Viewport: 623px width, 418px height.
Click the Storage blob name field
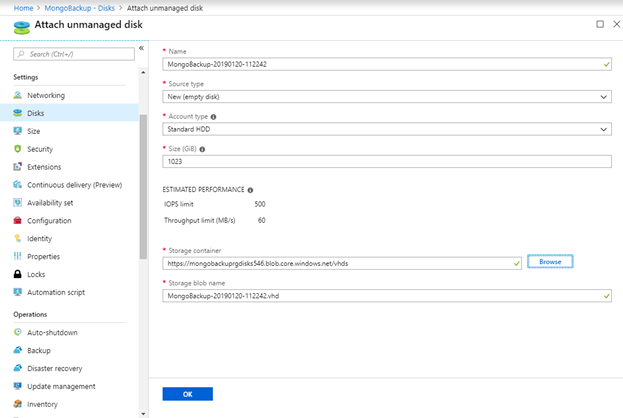point(387,296)
